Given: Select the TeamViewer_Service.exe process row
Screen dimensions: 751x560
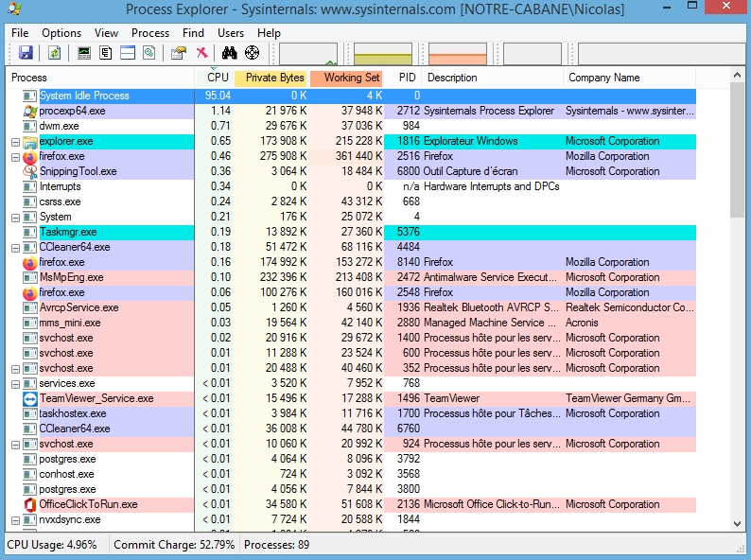Looking at the screenshot, I should click(96, 399).
